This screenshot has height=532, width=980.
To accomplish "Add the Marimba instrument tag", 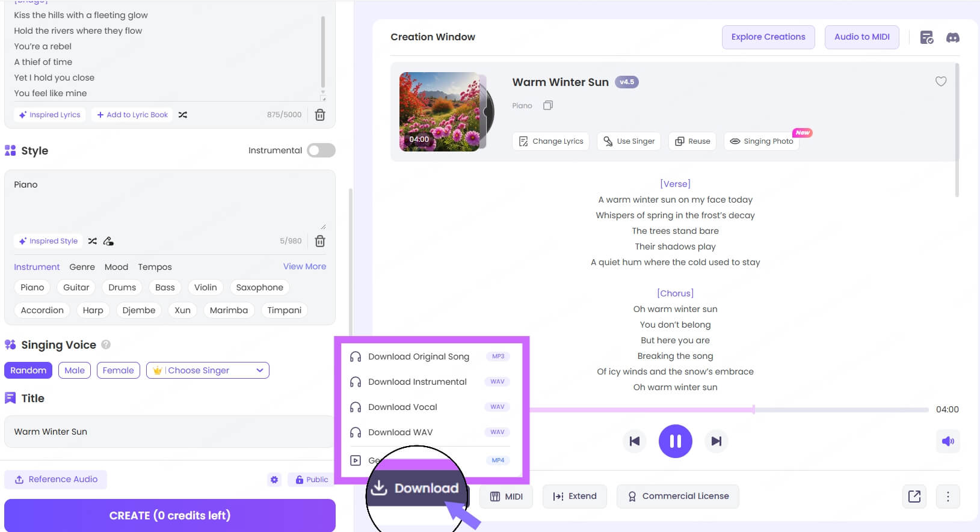I will tap(229, 310).
